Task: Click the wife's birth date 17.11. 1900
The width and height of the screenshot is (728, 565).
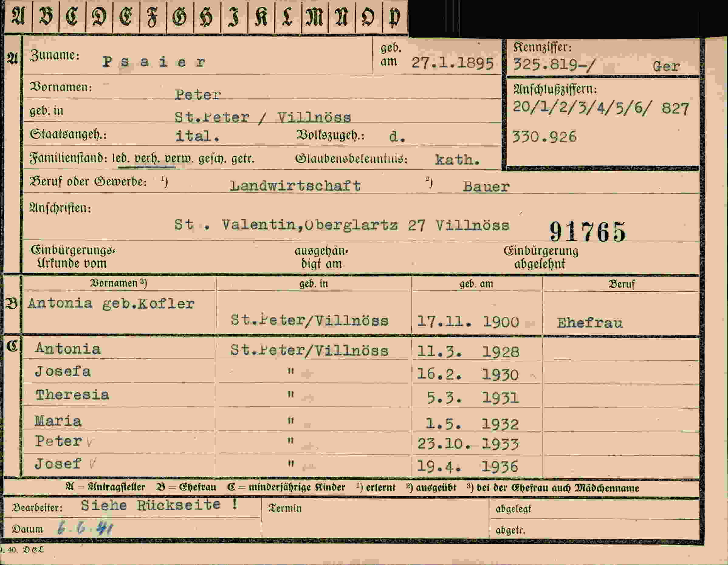Action: tap(468, 322)
